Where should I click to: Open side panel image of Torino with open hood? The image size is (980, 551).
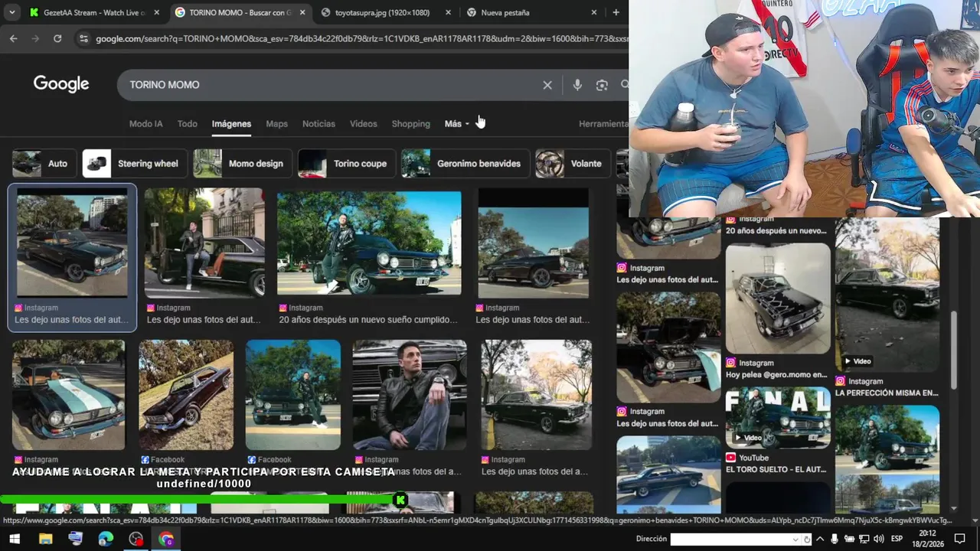coord(668,347)
